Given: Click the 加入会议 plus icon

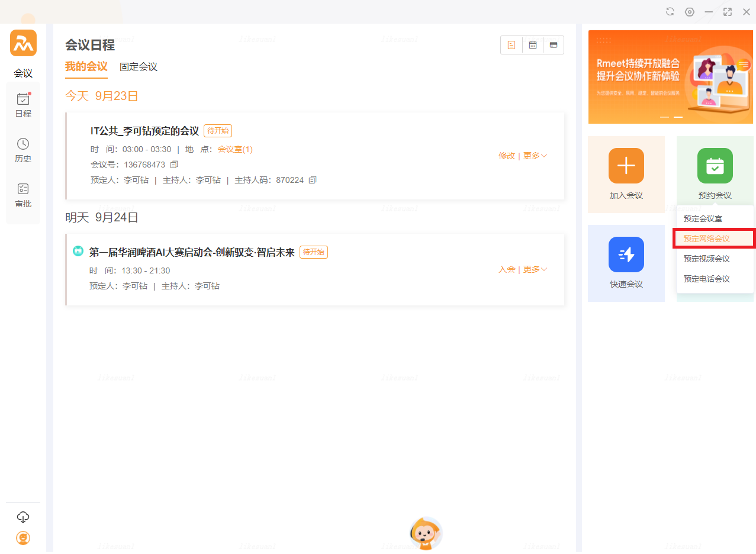Looking at the screenshot, I should point(626,166).
